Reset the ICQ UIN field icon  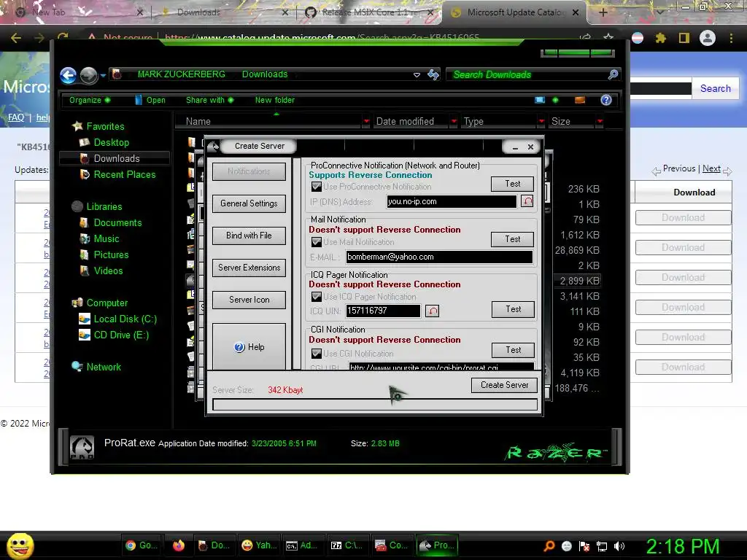432,311
